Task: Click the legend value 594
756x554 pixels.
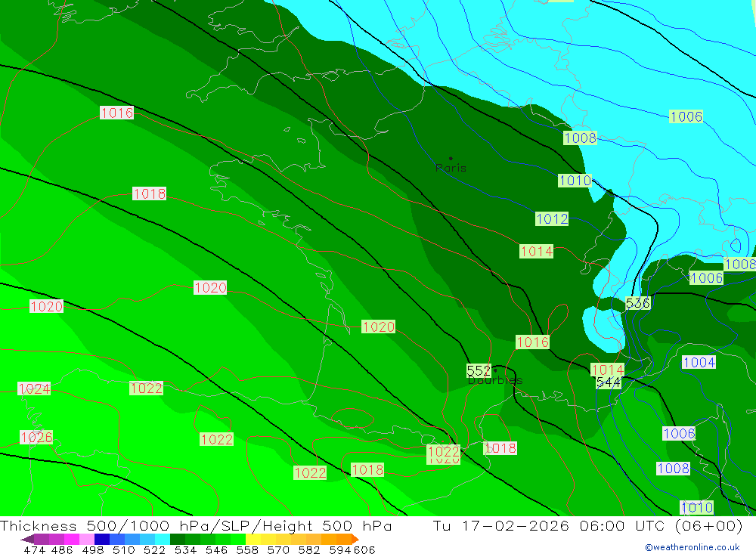Action: [x=340, y=549]
